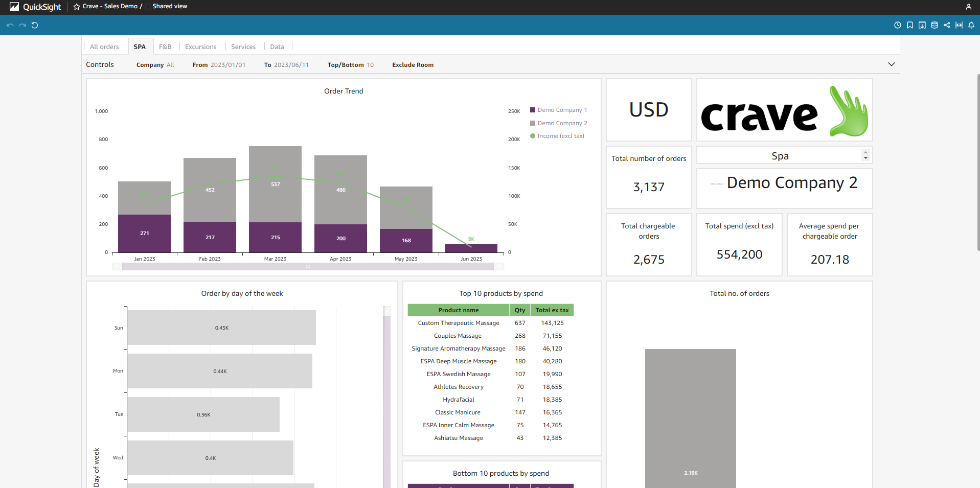Click the Hydrafacial row
Screen dimensions: 980x488
click(491, 400)
